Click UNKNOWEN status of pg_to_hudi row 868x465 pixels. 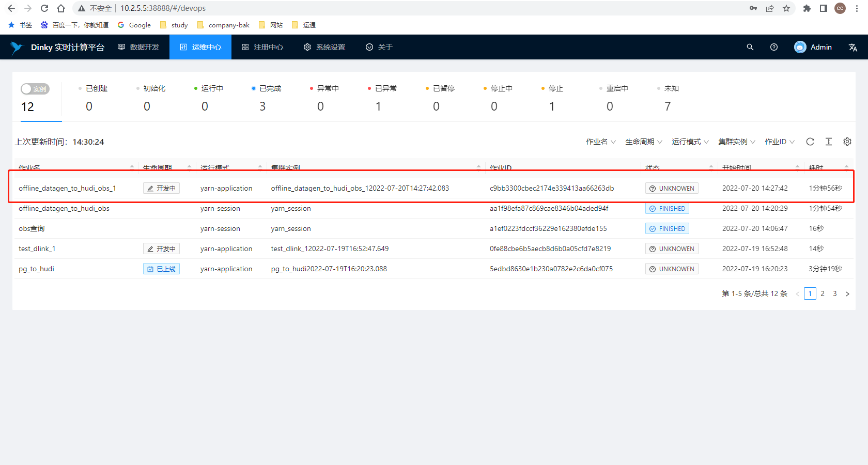[672, 269]
